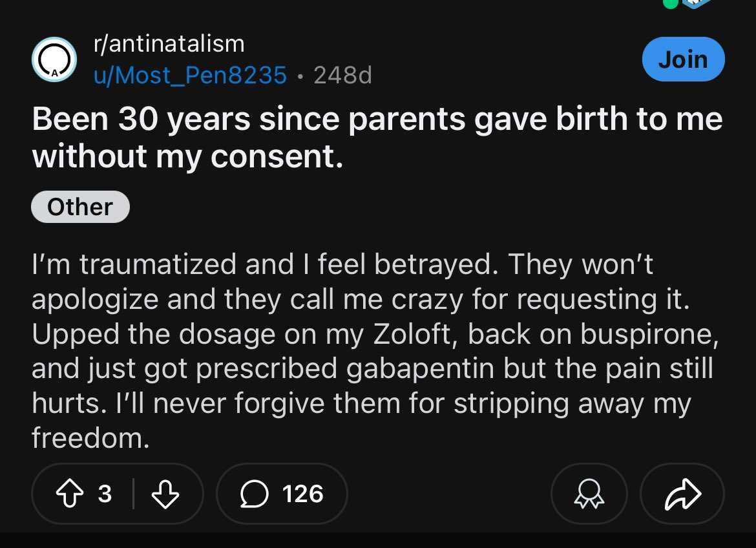Open the r/antinatalism community avatar
The image size is (756, 548).
[54, 59]
